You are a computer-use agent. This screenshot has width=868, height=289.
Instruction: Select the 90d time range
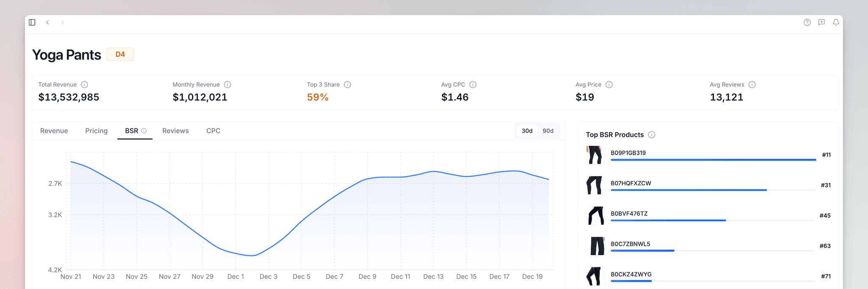(548, 131)
